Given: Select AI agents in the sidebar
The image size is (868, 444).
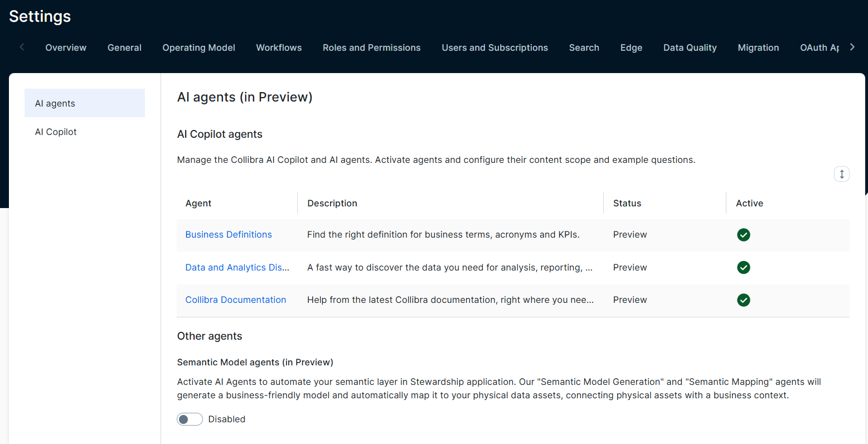Looking at the screenshot, I should pos(55,104).
